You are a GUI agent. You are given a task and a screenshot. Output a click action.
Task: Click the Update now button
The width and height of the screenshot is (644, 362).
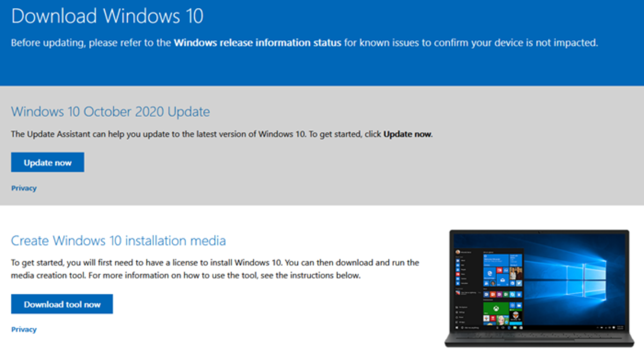tap(47, 162)
